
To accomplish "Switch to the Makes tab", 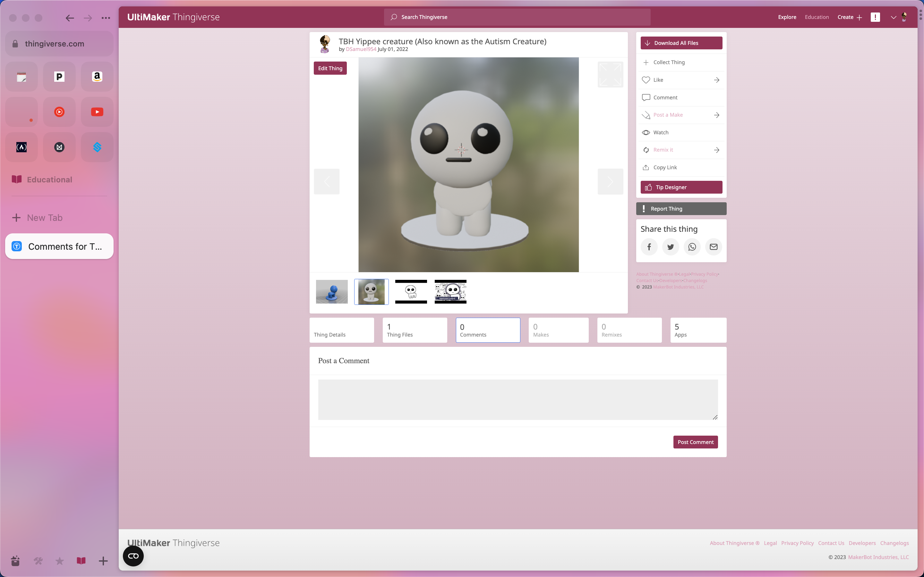I will pyautogui.click(x=558, y=330).
